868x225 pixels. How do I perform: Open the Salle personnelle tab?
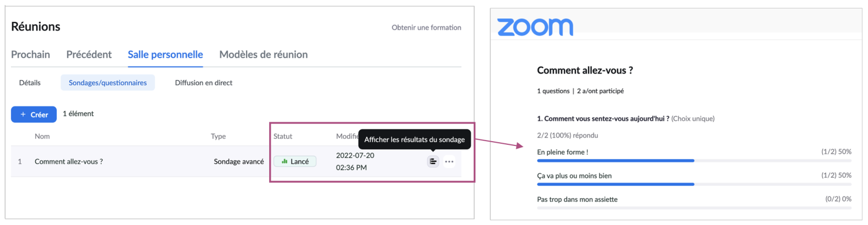[165, 54]
